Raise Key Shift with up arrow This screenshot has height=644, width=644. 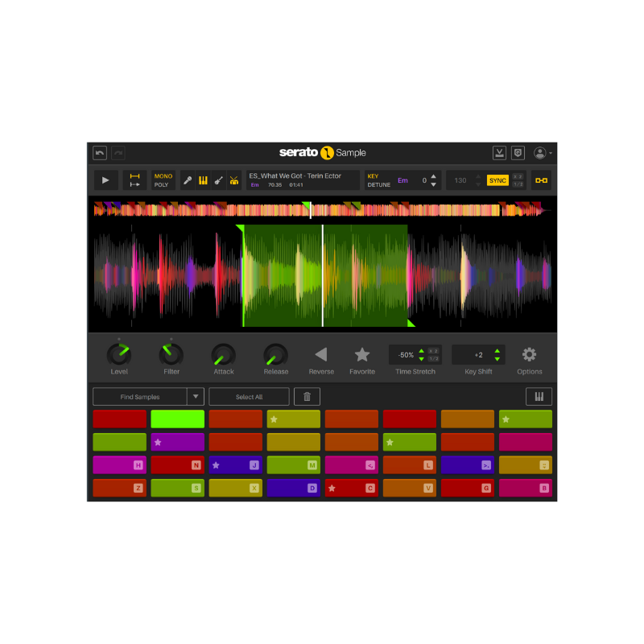[497, 351]
